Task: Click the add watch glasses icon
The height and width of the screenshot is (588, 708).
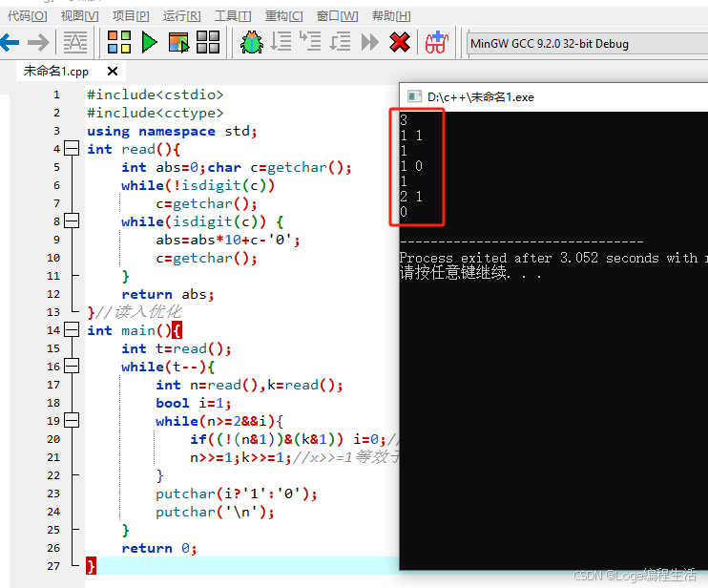Action: point(436,42)
